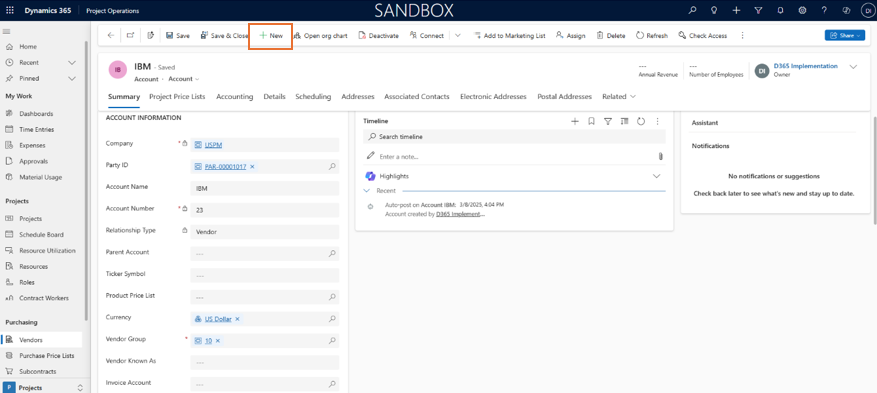Click the help question mark icon
The width and height of the screenshot is (877, 393).
click(824, 11)
